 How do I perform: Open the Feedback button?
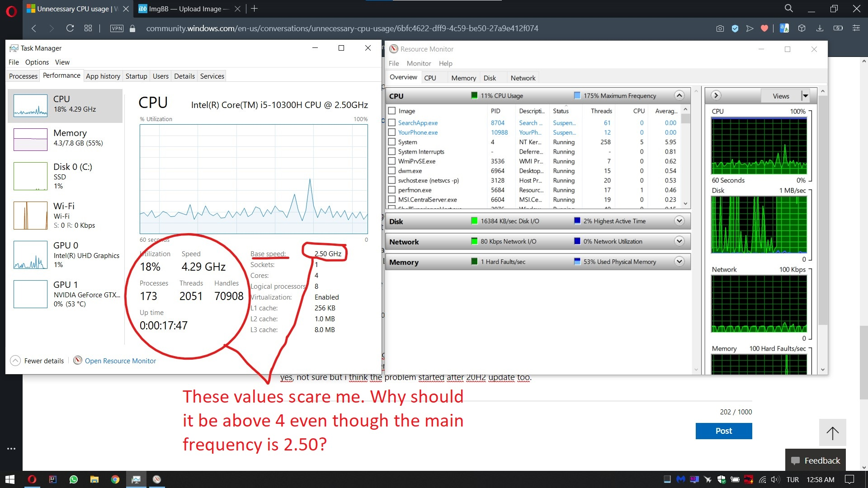pos(815,460)
